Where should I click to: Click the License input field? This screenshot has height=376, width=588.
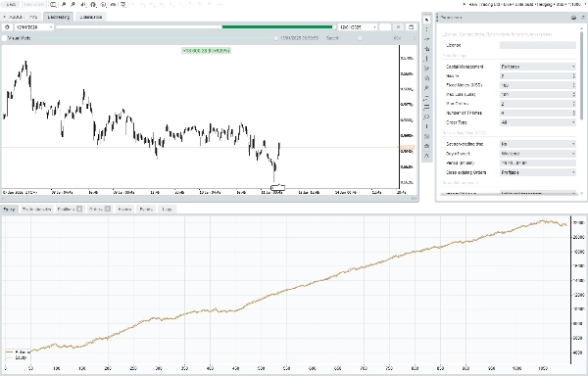tap(538, 45)
